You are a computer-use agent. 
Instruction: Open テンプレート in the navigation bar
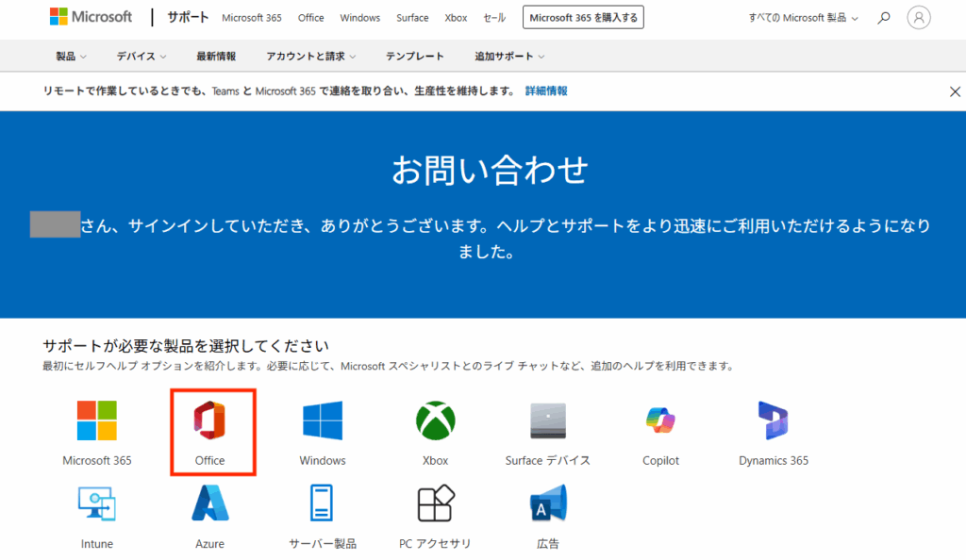[x=415, y=57]
